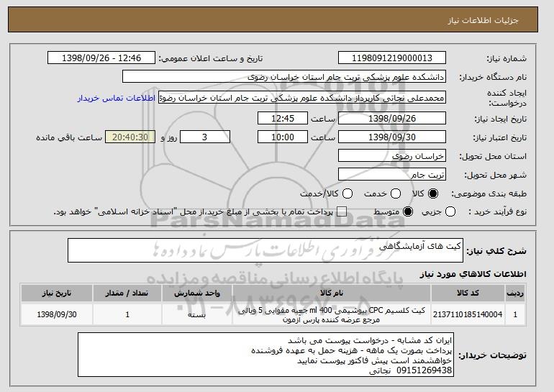Click the اطلاعات کالاهای مورد نیاز section heading
Screen dimensions: 554x392
473,274
